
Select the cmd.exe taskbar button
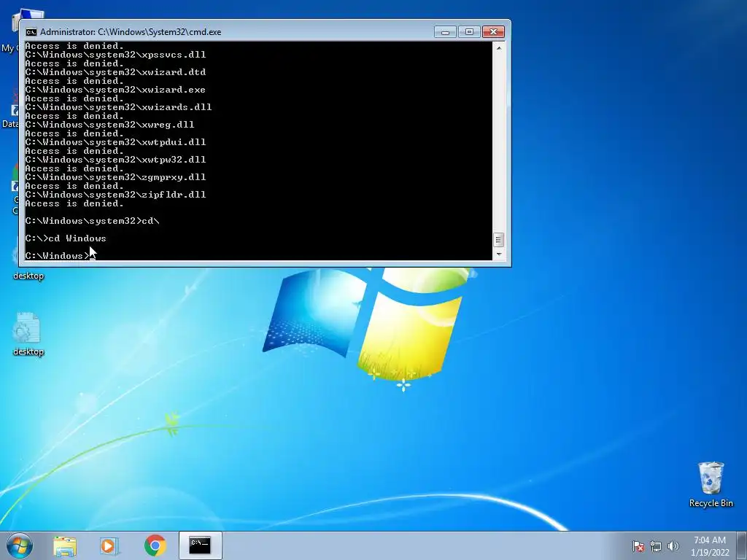[x=200, y=545]
